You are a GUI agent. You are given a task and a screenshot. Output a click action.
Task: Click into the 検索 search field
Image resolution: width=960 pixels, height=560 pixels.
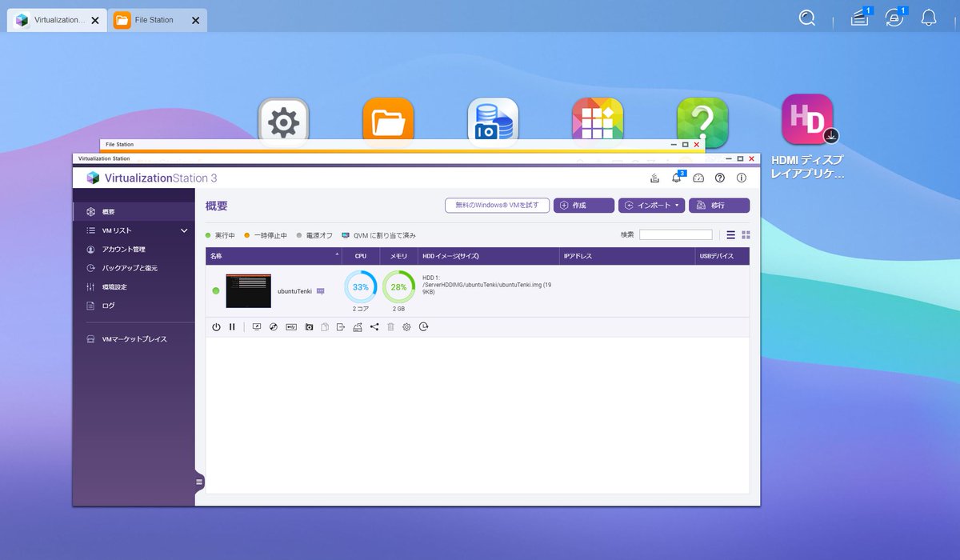click(x=676, y=234)
